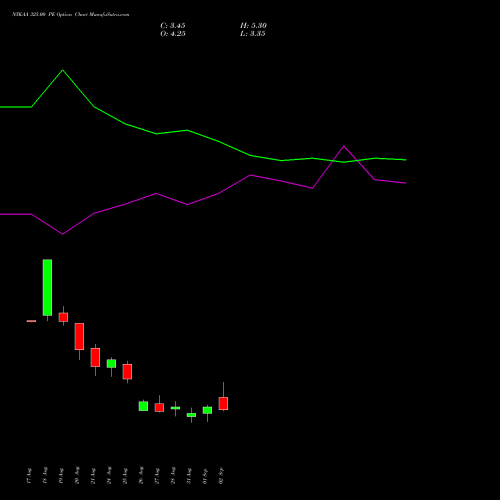Click the chart title text at top left
This screenshot has height=500, width=500.
(70, 14)
